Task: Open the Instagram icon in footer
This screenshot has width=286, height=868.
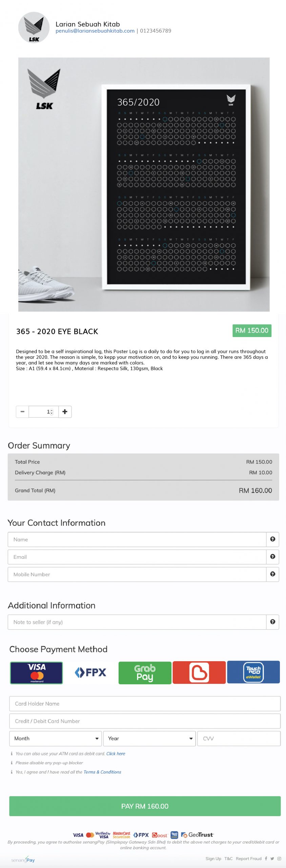Action: tap(279, 859)
